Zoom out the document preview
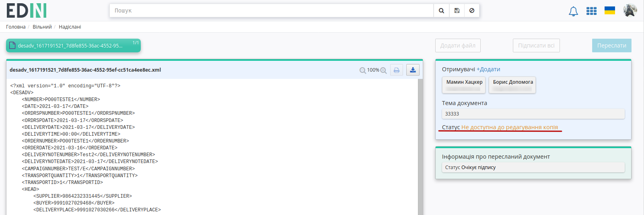Viewport: 644px width, 215px height. (x=363, y=70)
